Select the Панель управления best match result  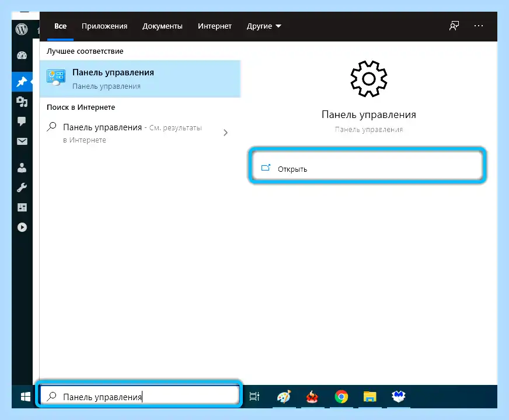point(140,79)
